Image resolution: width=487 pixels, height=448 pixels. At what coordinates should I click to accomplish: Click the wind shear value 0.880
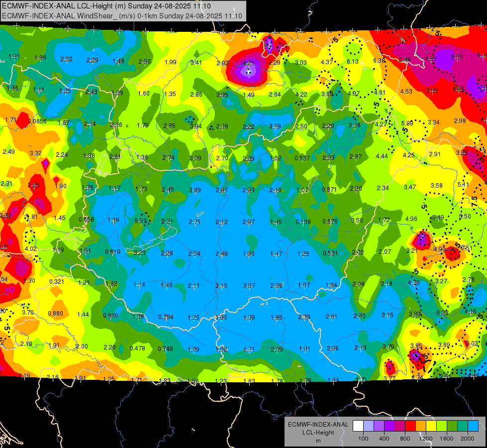pos(55,314)
